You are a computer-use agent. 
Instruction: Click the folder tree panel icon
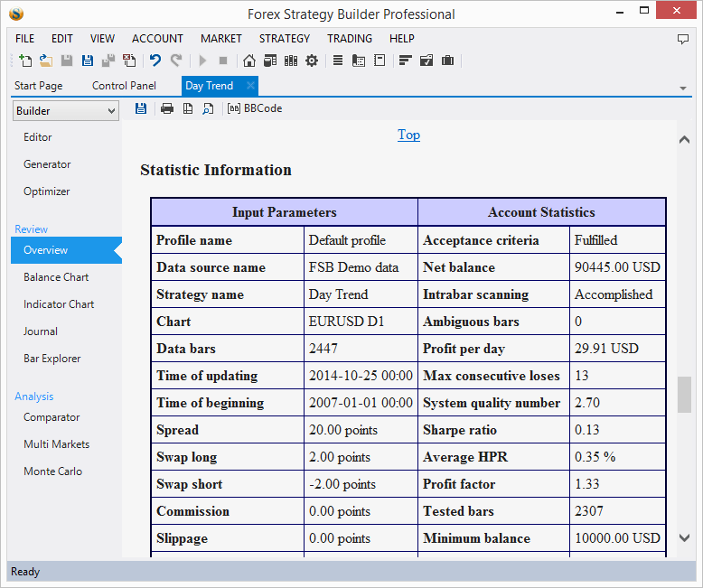pos(359,61)
